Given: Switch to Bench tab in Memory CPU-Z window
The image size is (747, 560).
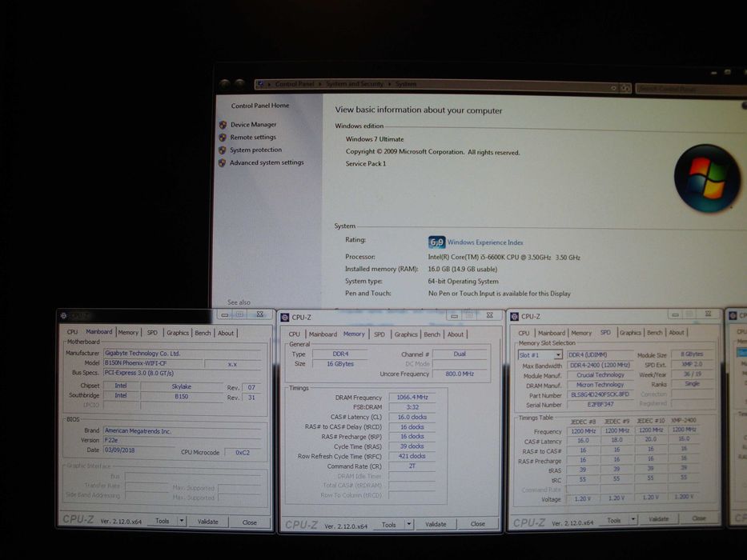Looking at the screenshot, I should 432,334.
